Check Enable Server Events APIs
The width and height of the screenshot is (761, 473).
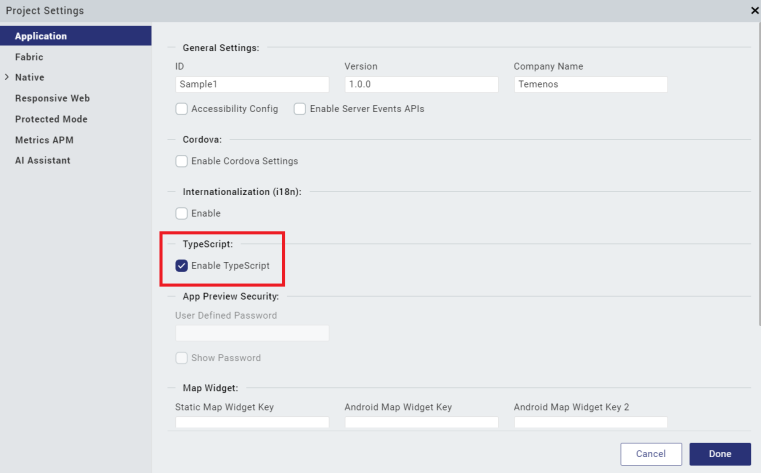300,109
